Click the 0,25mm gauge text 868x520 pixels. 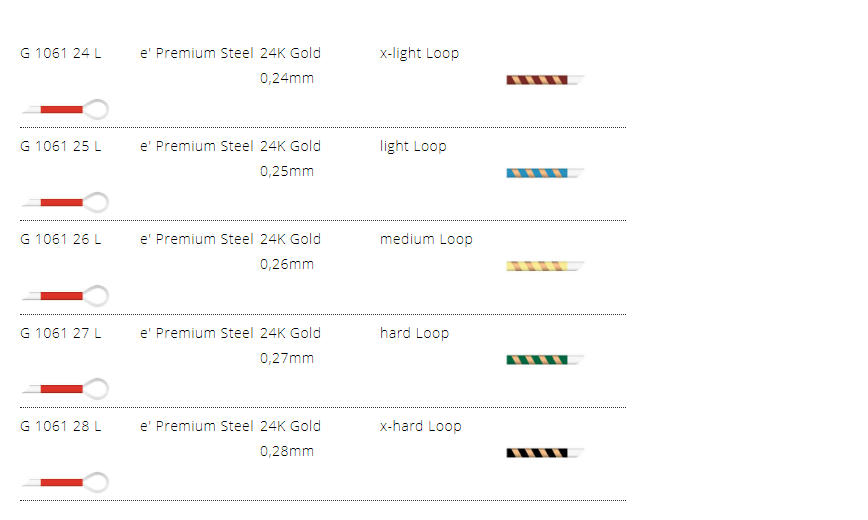(x=286, y=171)
